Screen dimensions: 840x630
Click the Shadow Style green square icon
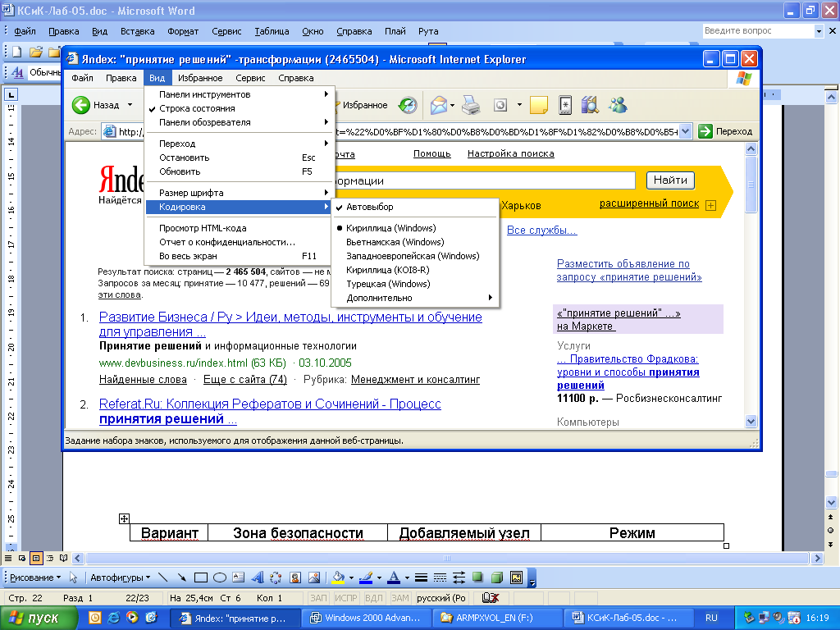[x=477, y=577]
